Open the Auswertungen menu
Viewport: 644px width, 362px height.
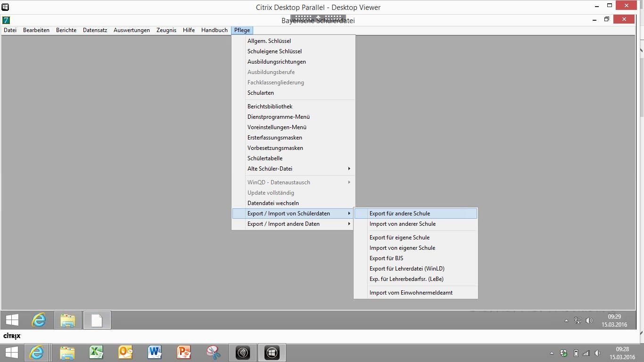(132, 30)
